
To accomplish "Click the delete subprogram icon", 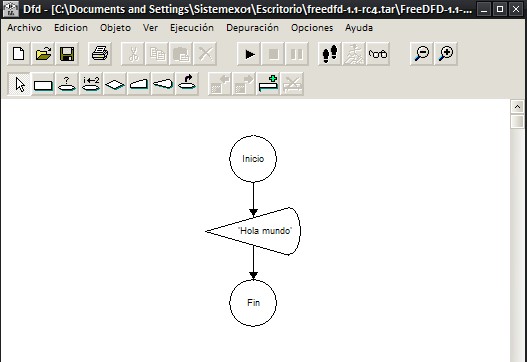I will click(x=292, y=84).
